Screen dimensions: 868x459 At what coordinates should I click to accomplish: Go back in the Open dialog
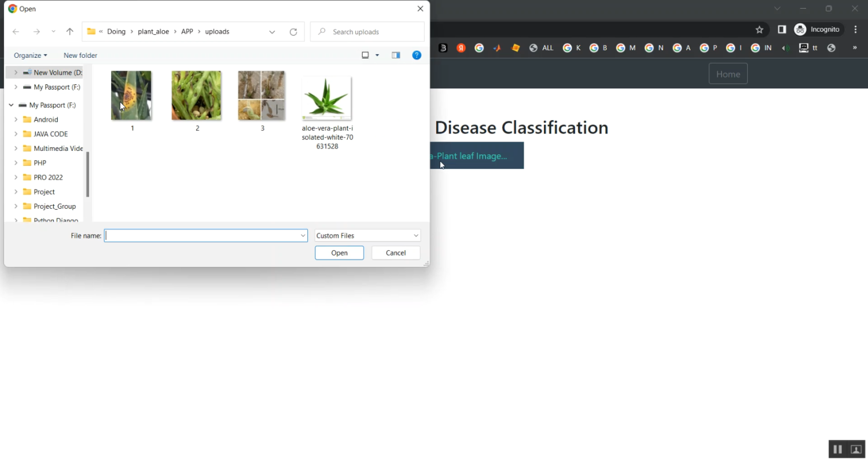pyautogui.click(x=16, y=32)
